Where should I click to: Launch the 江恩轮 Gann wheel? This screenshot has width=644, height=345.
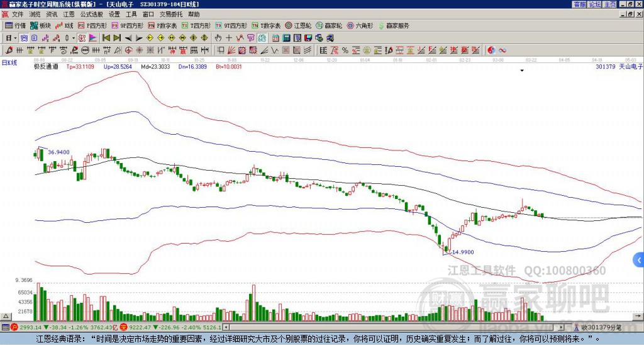click(x=298, y=25)
